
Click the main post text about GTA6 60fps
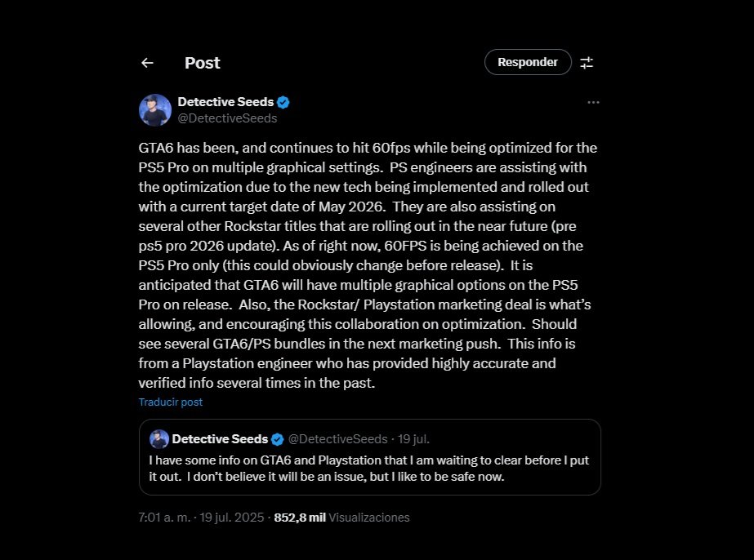click(x=368, y=264)
